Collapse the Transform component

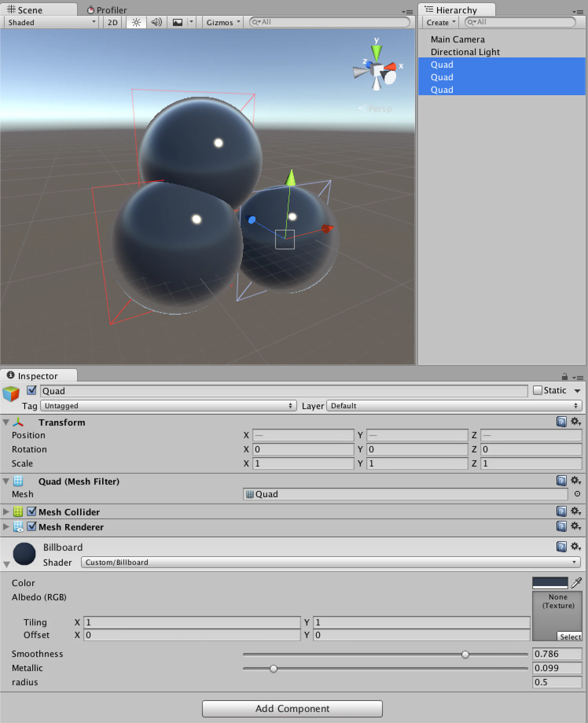tap(6, 422)
